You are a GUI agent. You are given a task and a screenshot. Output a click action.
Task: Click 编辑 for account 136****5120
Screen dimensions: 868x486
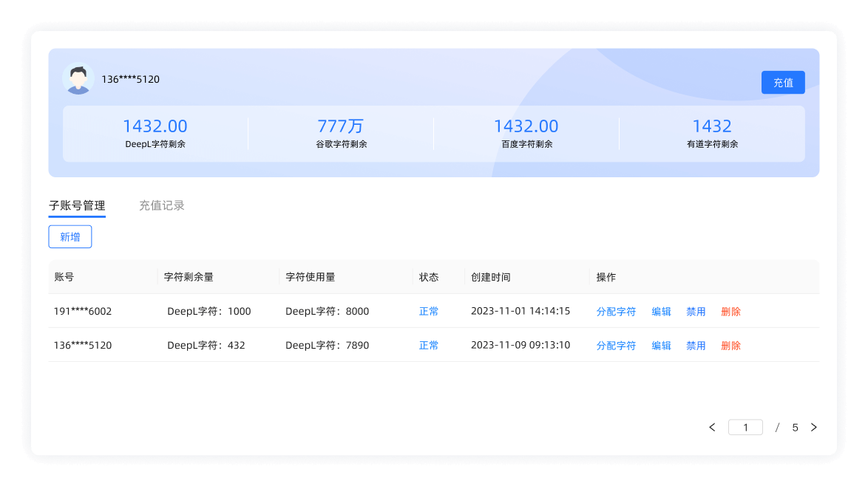[x=661, y=345]
